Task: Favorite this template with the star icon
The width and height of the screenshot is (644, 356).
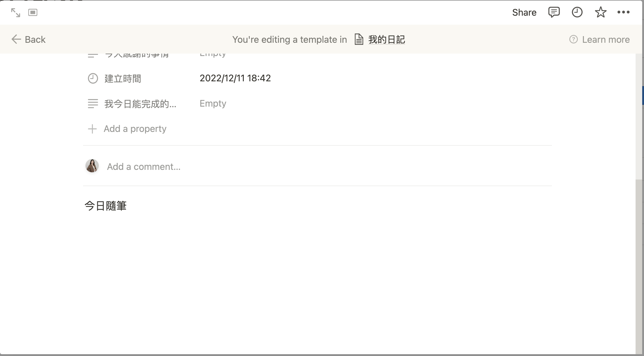Action: 600,12
